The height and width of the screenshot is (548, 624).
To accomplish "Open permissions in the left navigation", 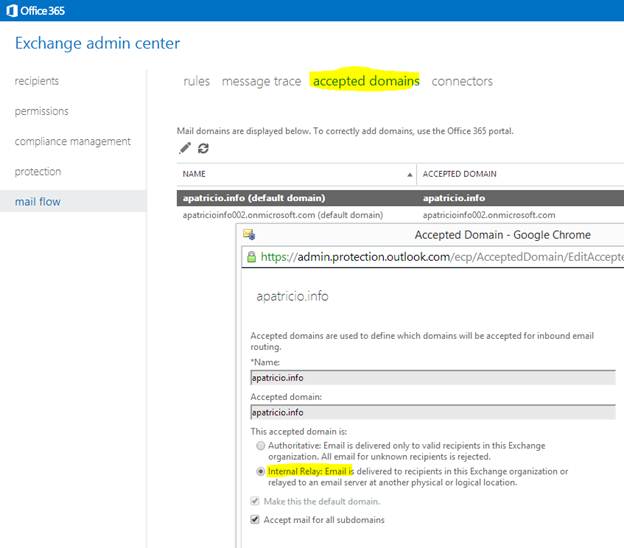I will click(41, 111).
